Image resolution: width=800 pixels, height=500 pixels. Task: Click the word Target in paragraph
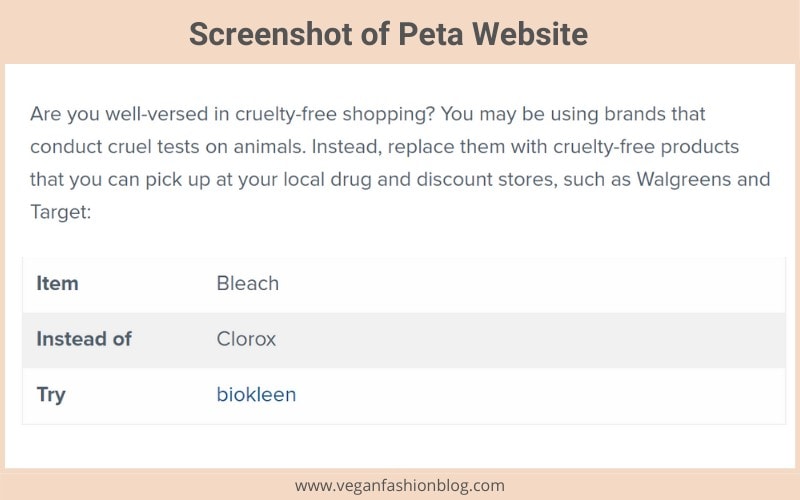[x=58, y=212]
